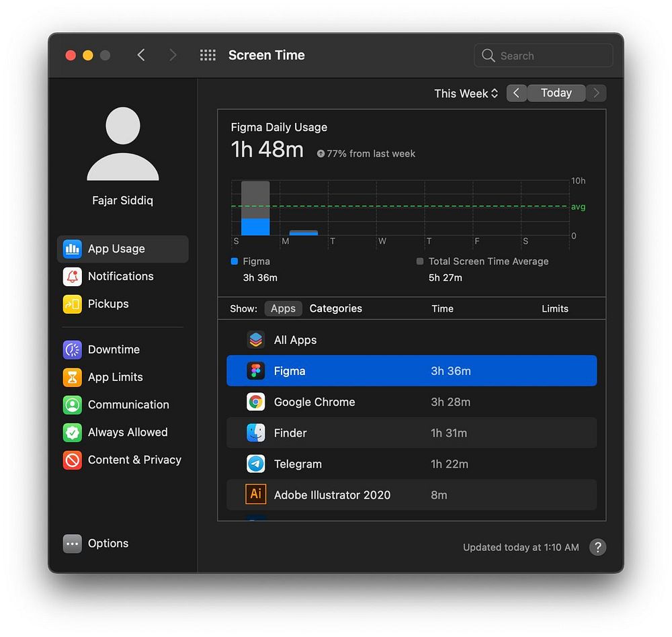The image size is (672, 637).
Task: Click the Adobe Illustrator Ai icon
Action: 256,495
